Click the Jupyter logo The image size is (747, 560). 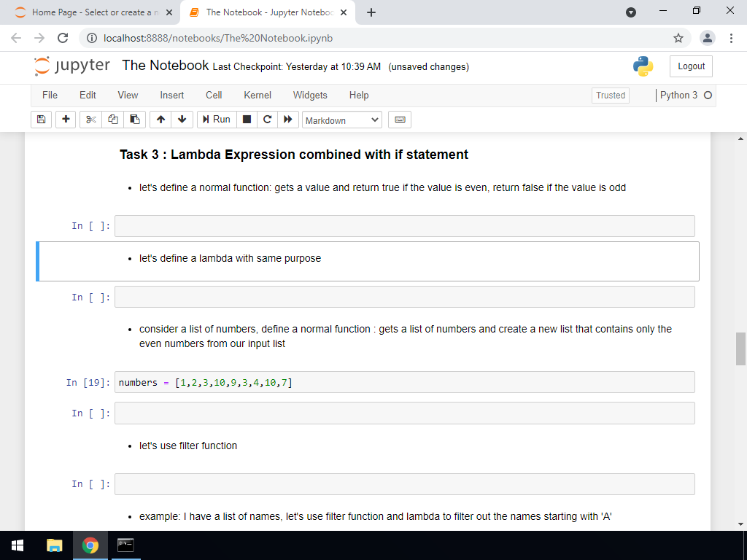pos(72,66)
